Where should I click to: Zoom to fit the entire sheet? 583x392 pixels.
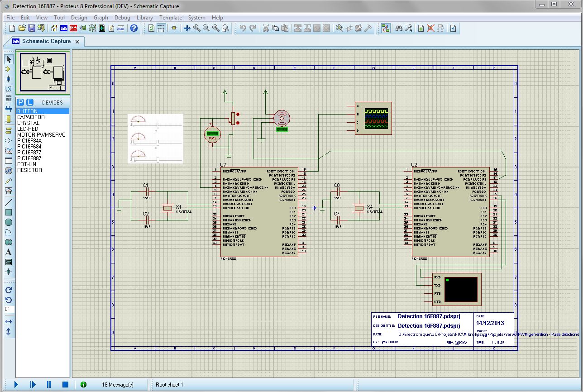(x=215, y=28)
